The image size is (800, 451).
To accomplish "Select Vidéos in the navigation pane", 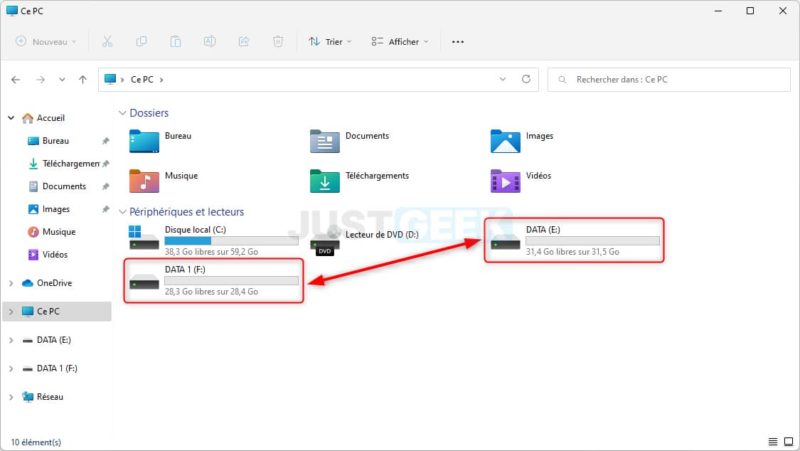I will (55, 255).
